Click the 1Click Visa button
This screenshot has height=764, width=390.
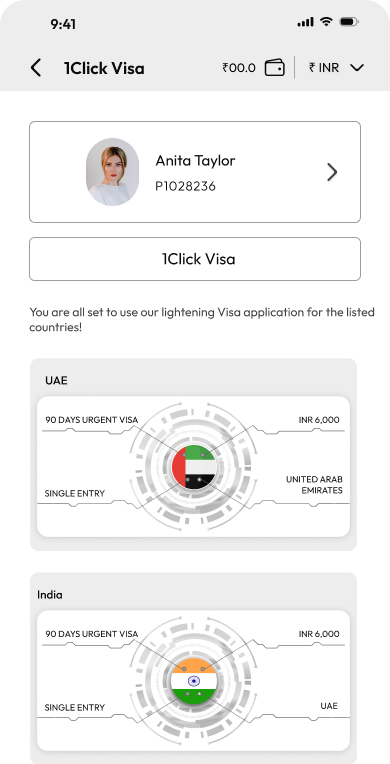coord(195,259)
